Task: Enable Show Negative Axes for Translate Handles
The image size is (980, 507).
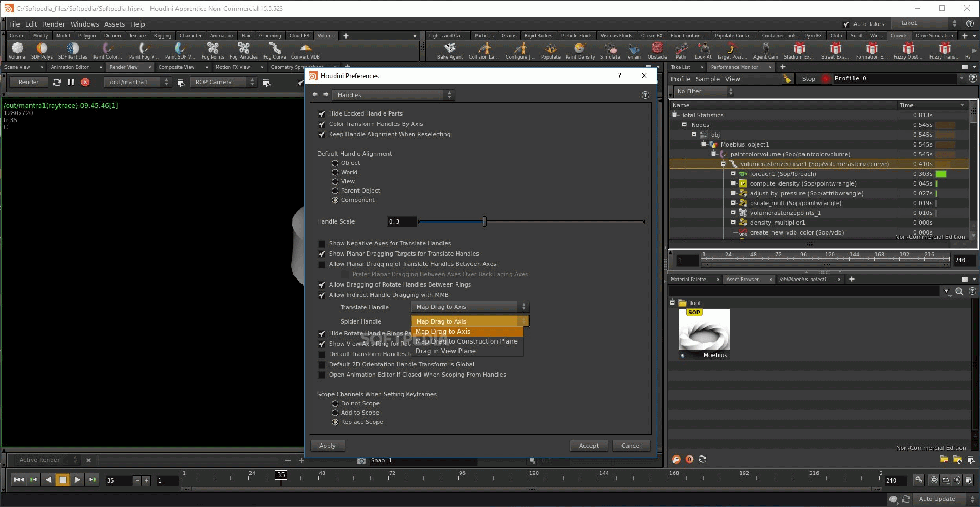Action: pos(322,244)
